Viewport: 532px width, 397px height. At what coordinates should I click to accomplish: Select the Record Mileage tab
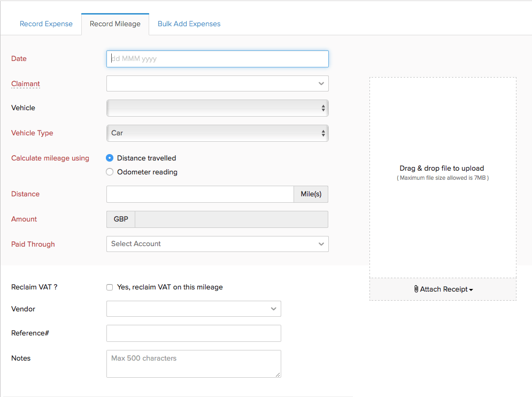(115, 24)
